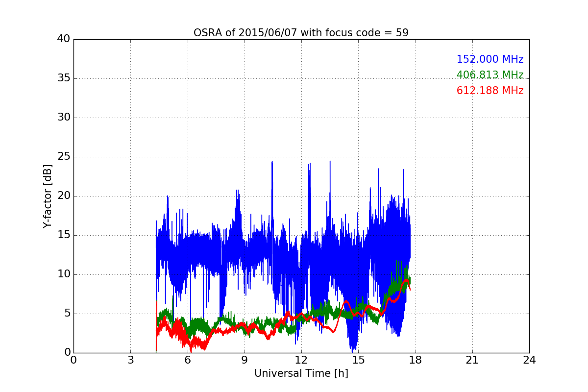Select the green 406.813 MHz legend label
Screen dimensions: 588x392
490,75
